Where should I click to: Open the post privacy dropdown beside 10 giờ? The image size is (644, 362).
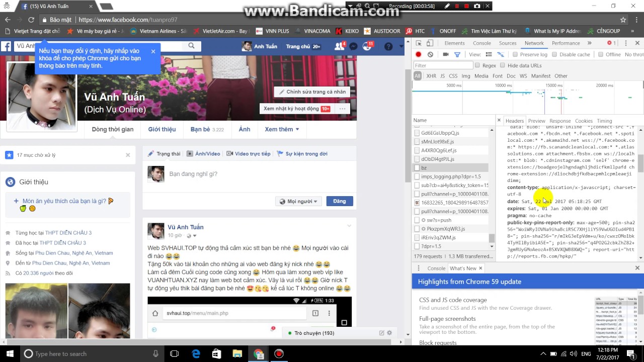pyautogui.click(x=191, y=235)
